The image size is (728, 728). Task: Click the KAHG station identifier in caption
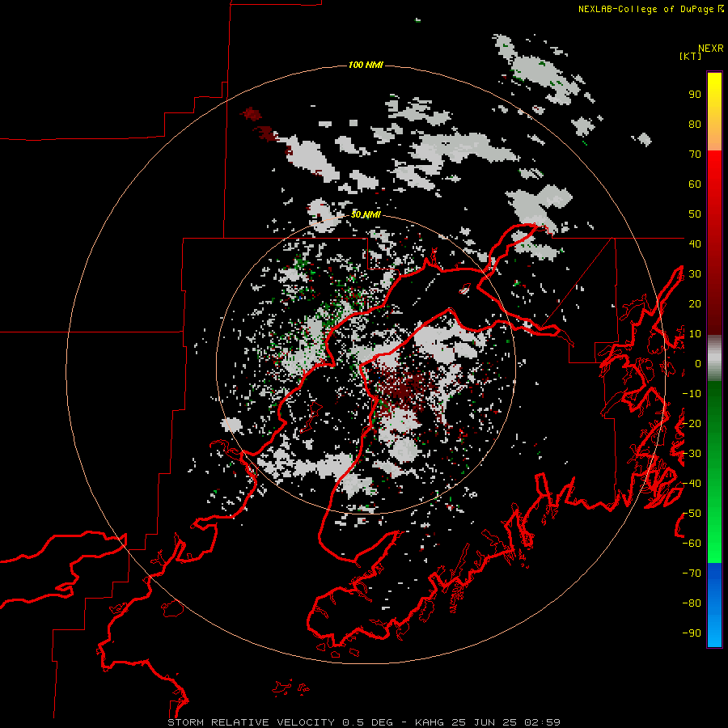point(430,722)
